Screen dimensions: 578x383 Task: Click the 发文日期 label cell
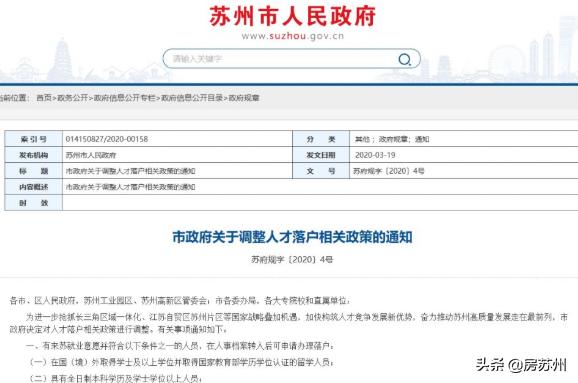click(321, 155)
